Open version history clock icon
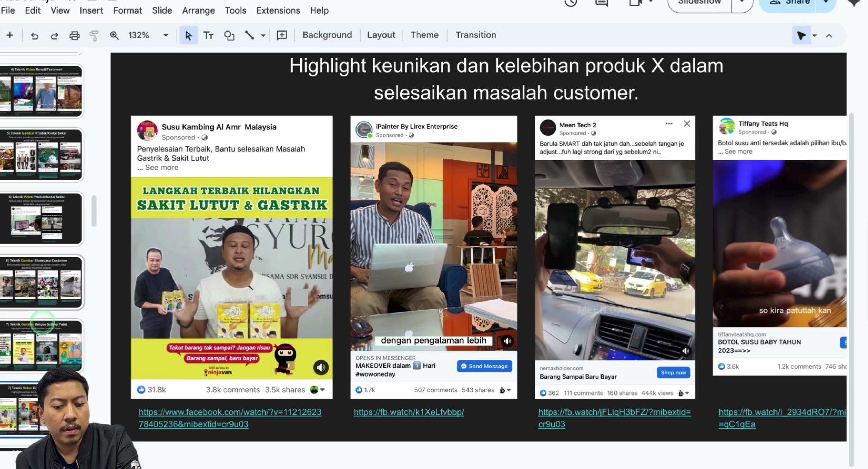This screenshot has height=469, width=868. tap(571, 3)
